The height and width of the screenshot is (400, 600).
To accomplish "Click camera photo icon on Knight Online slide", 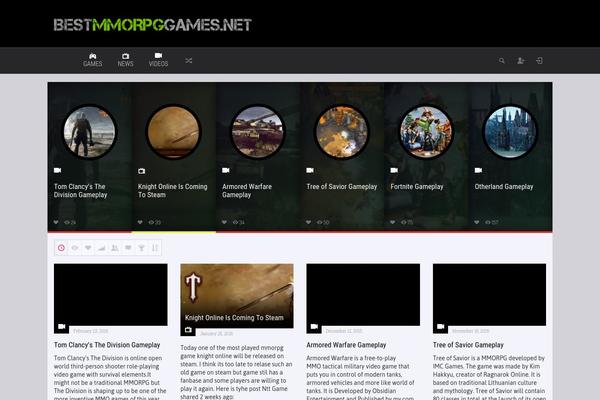I will click(142, 171).
